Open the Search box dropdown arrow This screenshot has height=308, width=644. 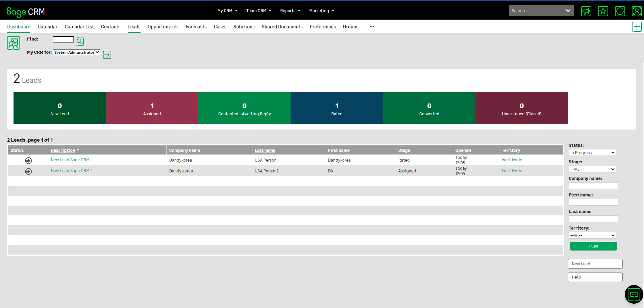[568, 11]
